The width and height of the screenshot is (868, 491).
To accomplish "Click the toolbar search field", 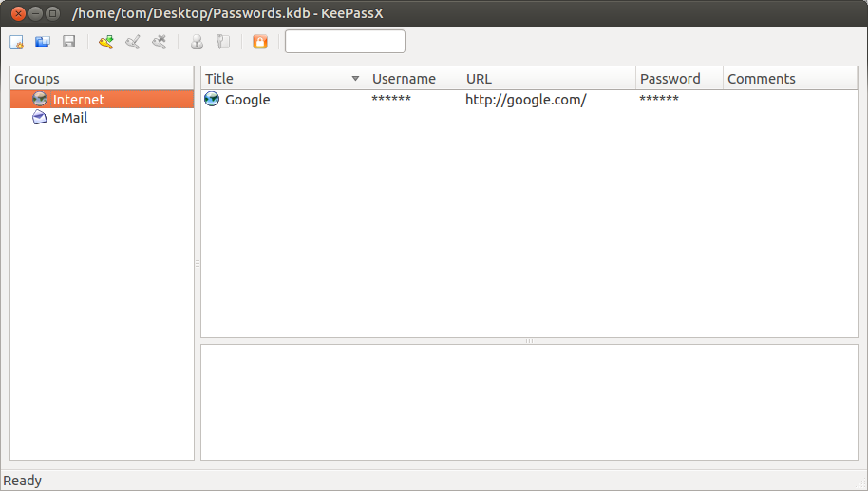I will coord(345,42).
